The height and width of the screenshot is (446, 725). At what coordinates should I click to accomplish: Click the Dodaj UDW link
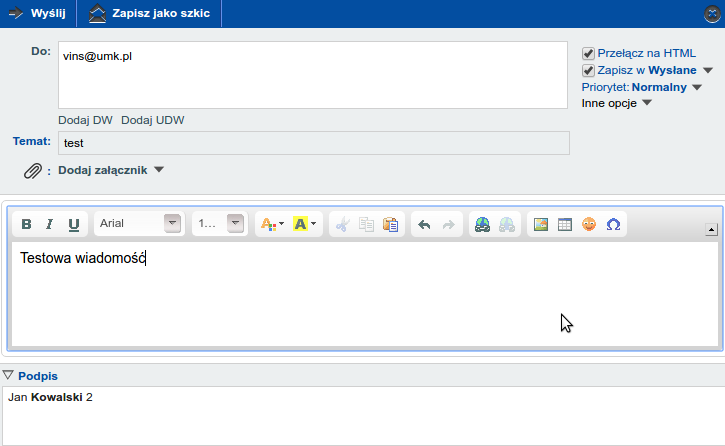[x=153, y=120]
